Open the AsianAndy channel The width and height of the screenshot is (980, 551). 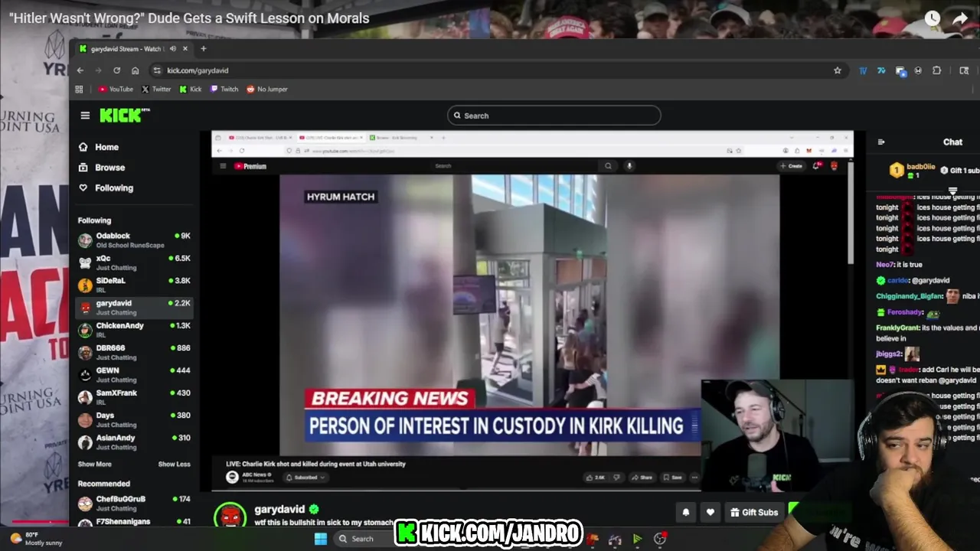(134, 442)
